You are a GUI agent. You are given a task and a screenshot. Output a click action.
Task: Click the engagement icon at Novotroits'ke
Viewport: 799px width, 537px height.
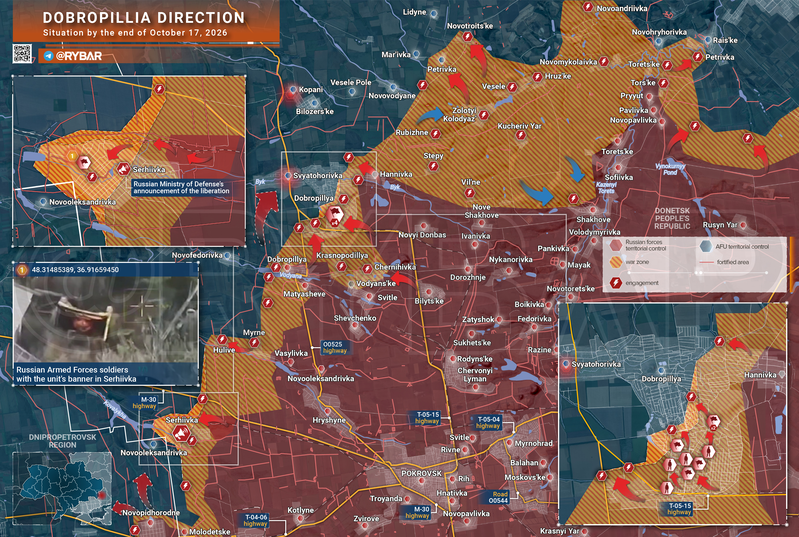(x=467, y=37)
